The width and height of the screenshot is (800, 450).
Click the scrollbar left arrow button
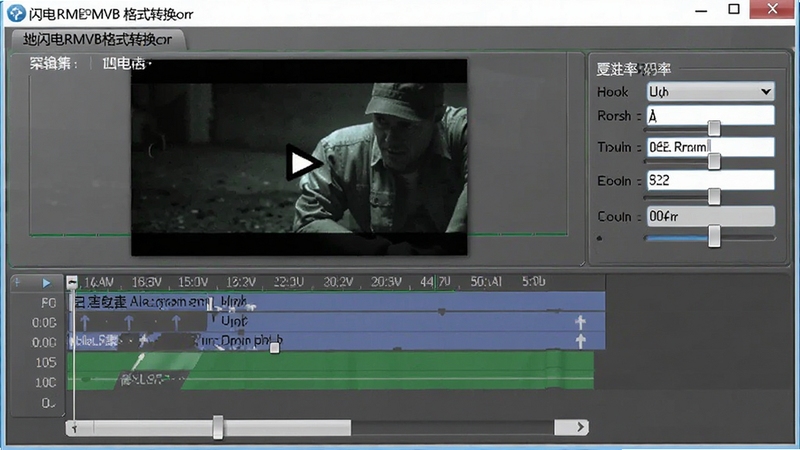click(x=74, y=428)
